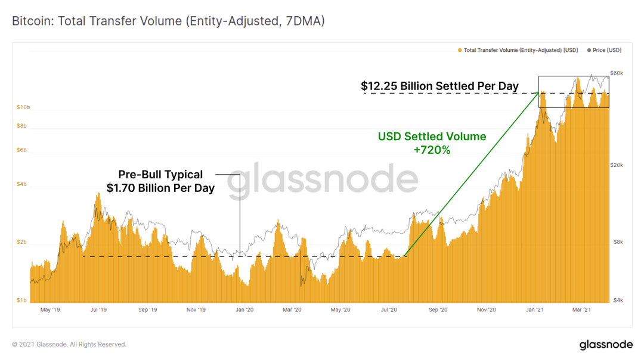Click the 'USD Settled Volume +720%' label

pyautogui.click(x=432, y=143)
